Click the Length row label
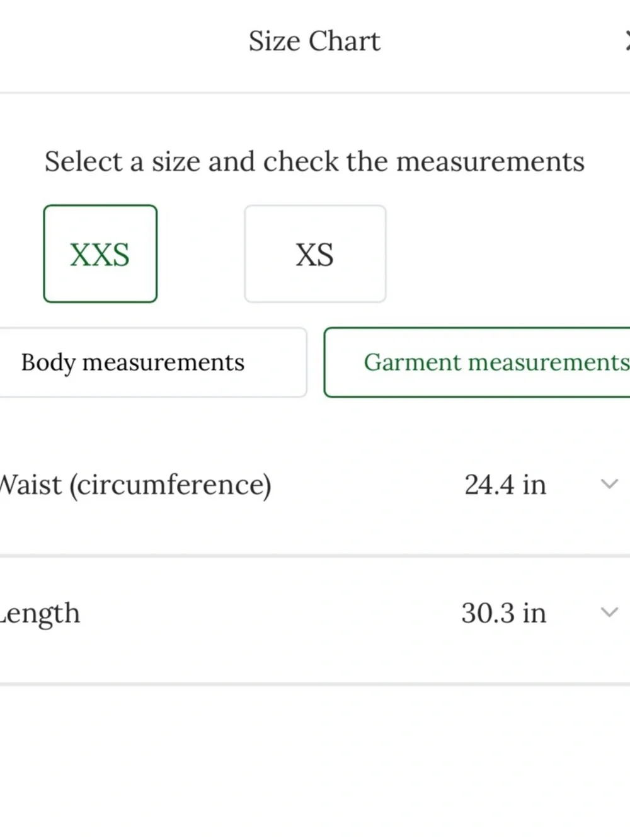The height and width of the screenshot is (840, 630). coord(40,613)
